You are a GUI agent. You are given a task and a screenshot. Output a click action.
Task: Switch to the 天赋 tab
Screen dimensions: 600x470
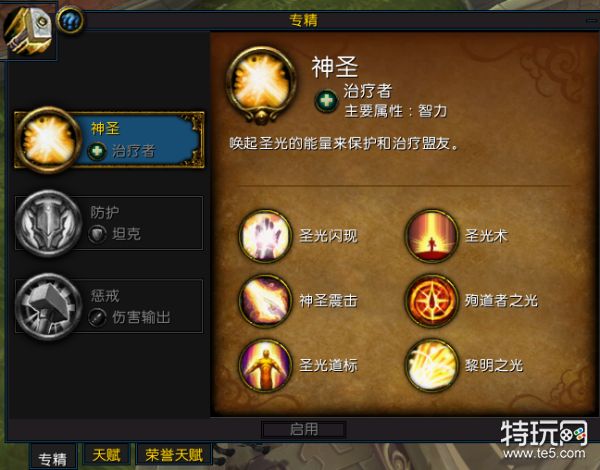(x=106, y=455)
